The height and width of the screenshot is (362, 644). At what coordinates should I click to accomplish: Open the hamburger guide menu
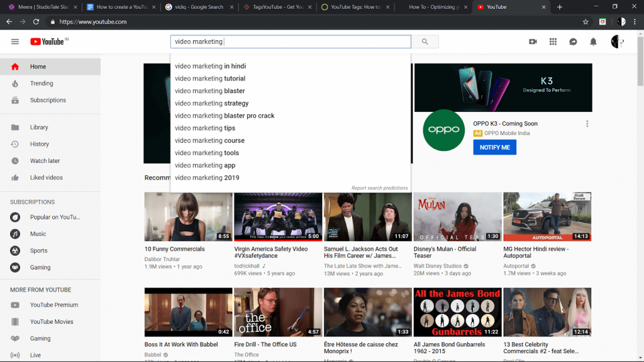(x=15, y=41)
